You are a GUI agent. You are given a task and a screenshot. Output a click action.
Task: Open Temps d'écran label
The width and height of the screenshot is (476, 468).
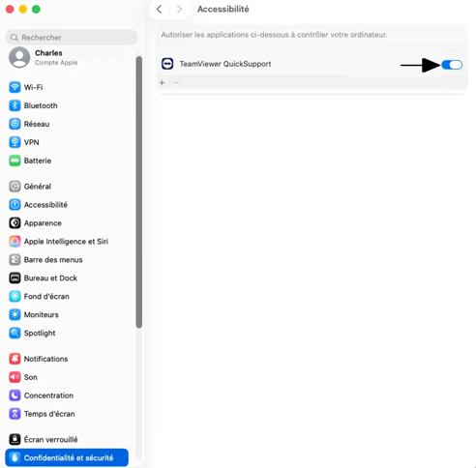click(x=49, y=414)
